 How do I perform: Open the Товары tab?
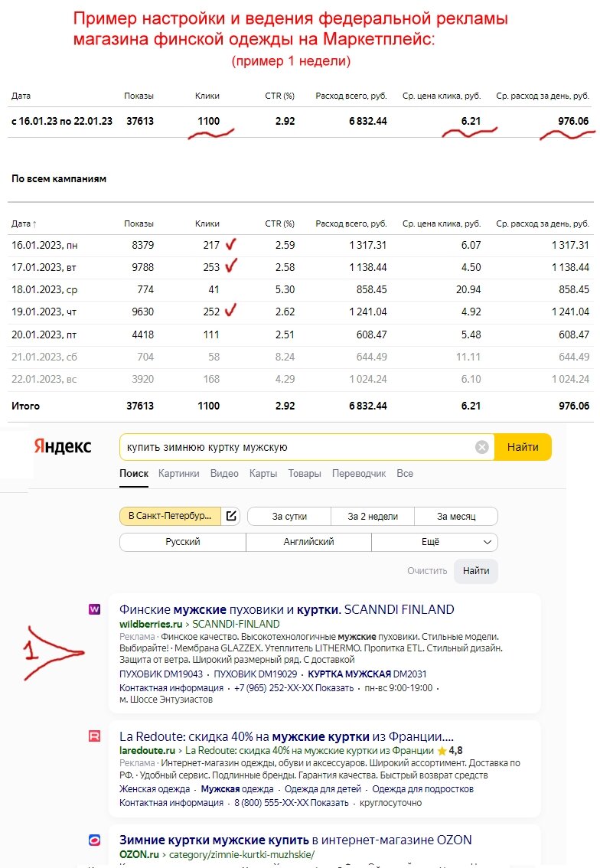[305, 473]
